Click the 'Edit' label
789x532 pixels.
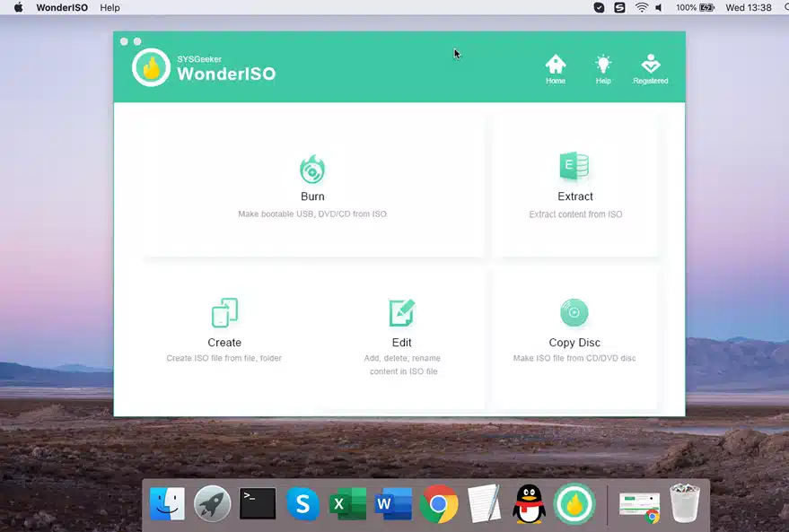point(401,343)
